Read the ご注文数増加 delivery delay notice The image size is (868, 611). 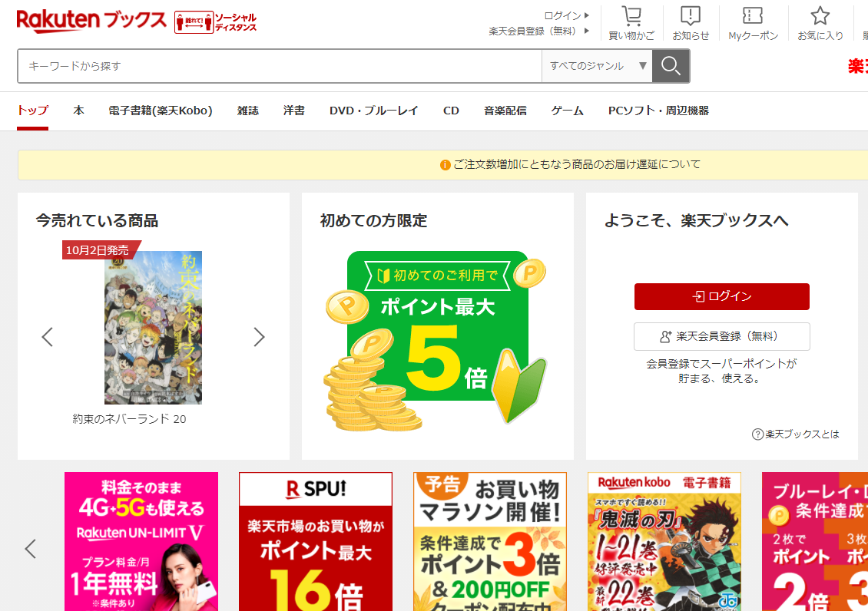pos(577,165)
